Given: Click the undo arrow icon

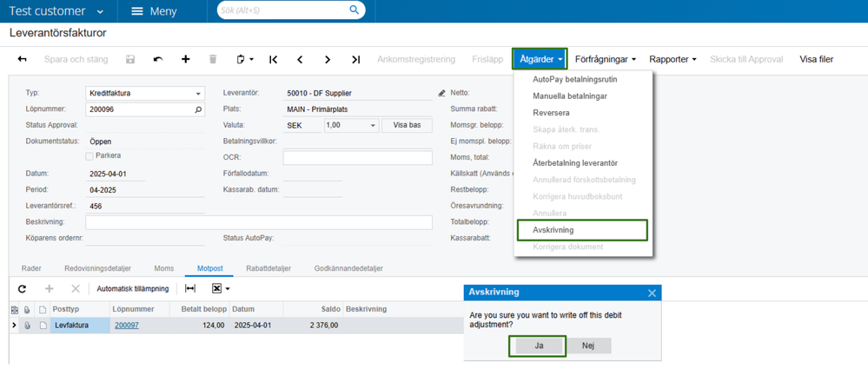Looking at the screenshot, I should pyautogui.click(x=158, y=59).
